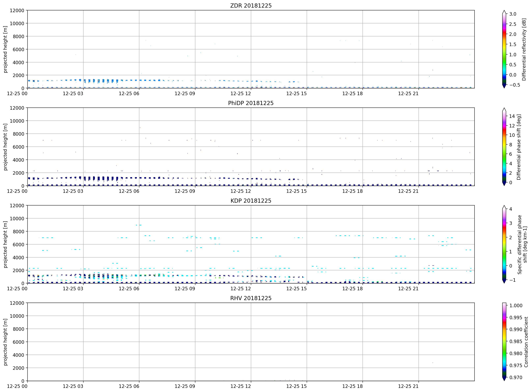532x392 pixels.
Task: Click the 12000 height tick on the ZDR axis
Action: click(x=17, y=10)
